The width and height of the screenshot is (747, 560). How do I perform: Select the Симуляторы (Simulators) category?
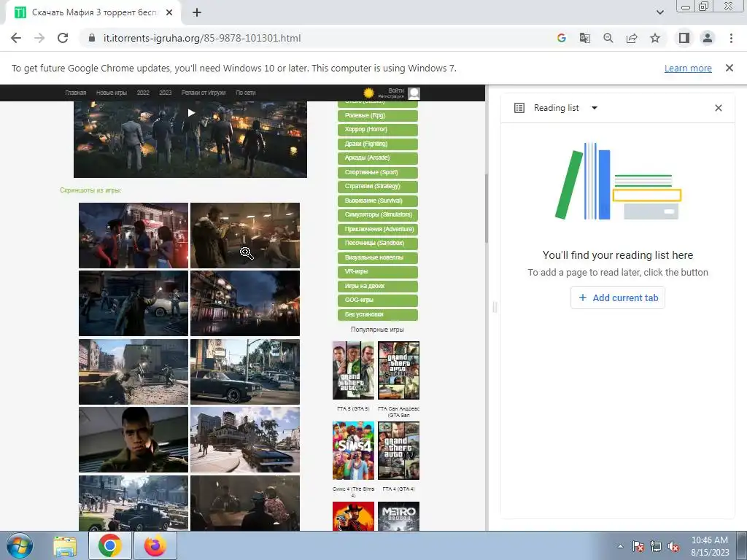pos(378,215)
